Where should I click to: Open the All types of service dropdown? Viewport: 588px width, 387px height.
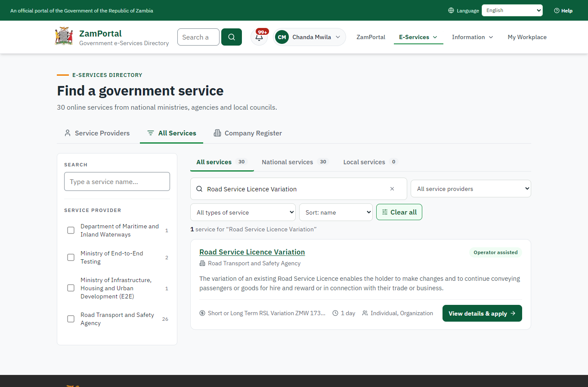[243, 212]
